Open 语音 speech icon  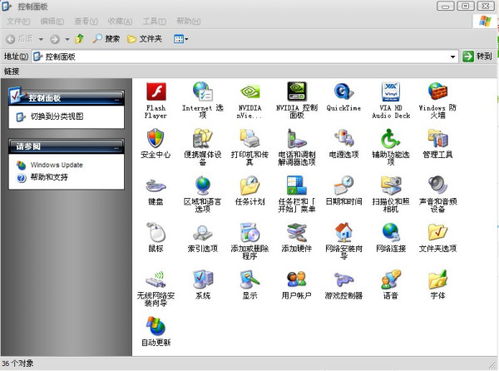pos(391,280)
